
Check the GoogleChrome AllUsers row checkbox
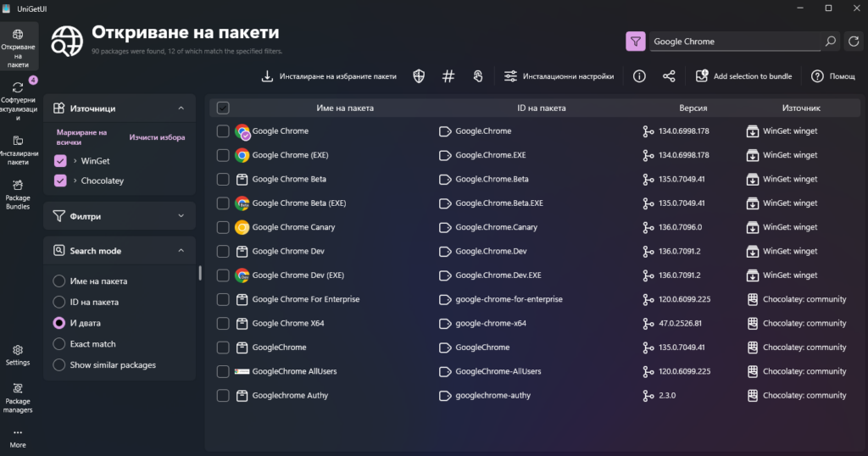click(223, 371)
